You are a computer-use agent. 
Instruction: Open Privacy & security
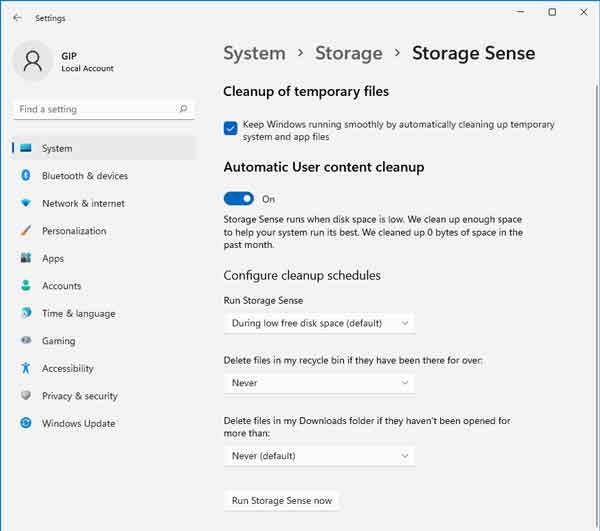coord(104,396)
